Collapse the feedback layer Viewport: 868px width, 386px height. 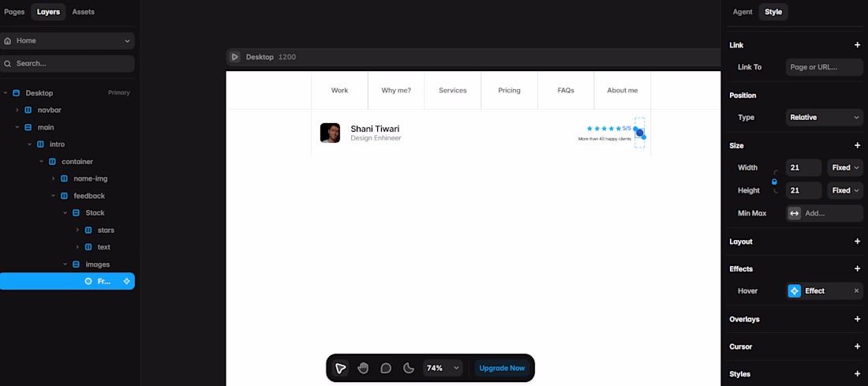pos(53,196)
